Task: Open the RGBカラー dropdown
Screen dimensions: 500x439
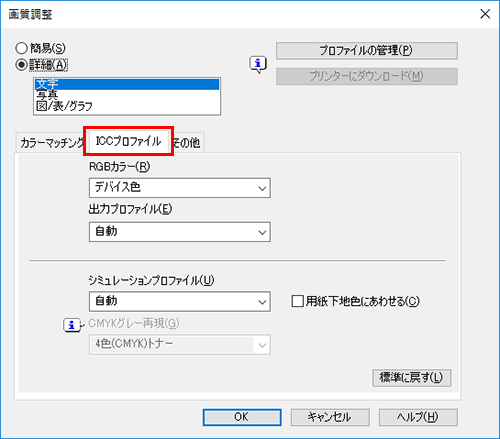Action: (180, 188)
